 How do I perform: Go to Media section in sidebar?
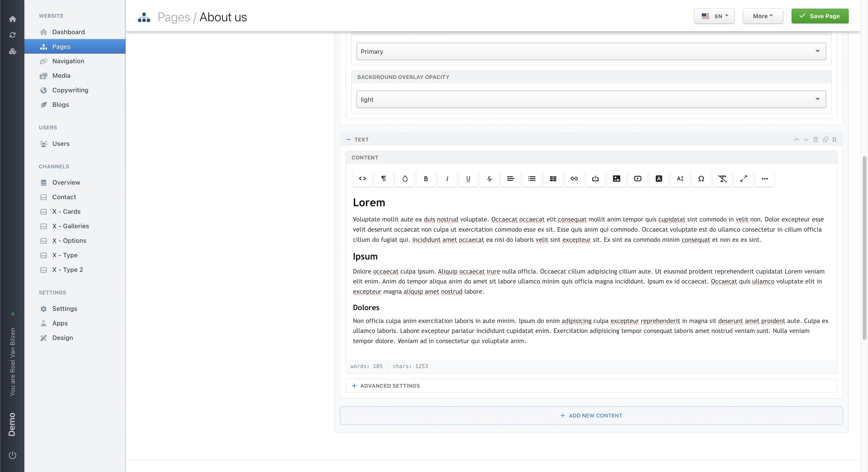(x=61, y=76)
